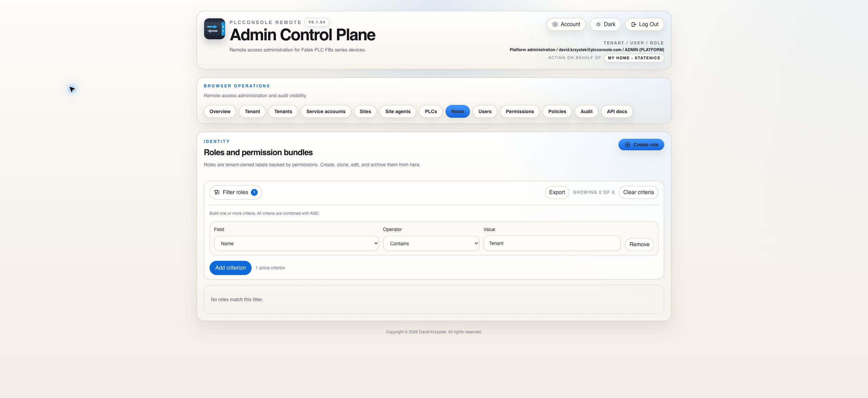Click the Log Out arrow icon
Image resolution: width=868 pixels, height=398 pixels.
coord(634,24)
